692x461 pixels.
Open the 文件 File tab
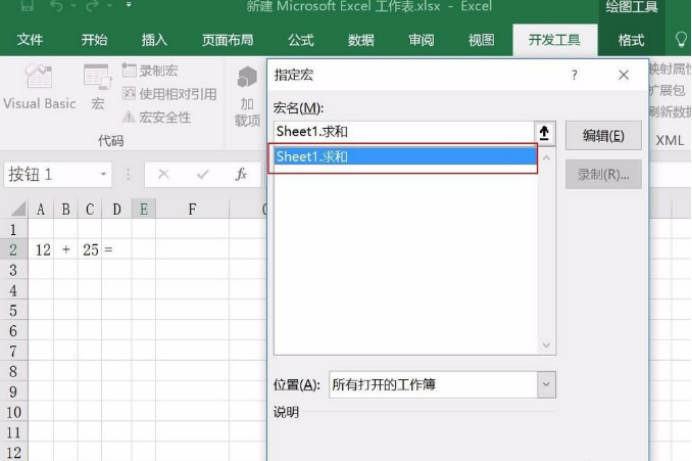[30, 40]
